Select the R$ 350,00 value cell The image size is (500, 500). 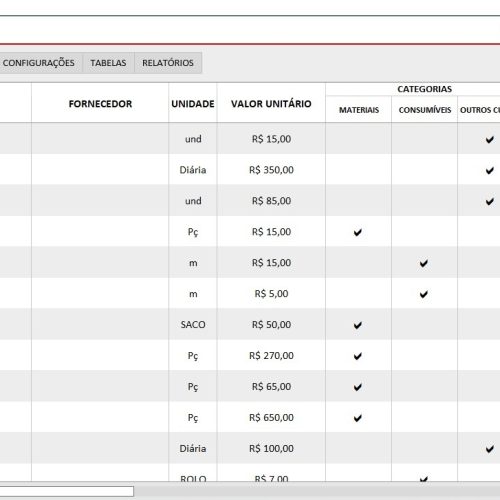271,170
